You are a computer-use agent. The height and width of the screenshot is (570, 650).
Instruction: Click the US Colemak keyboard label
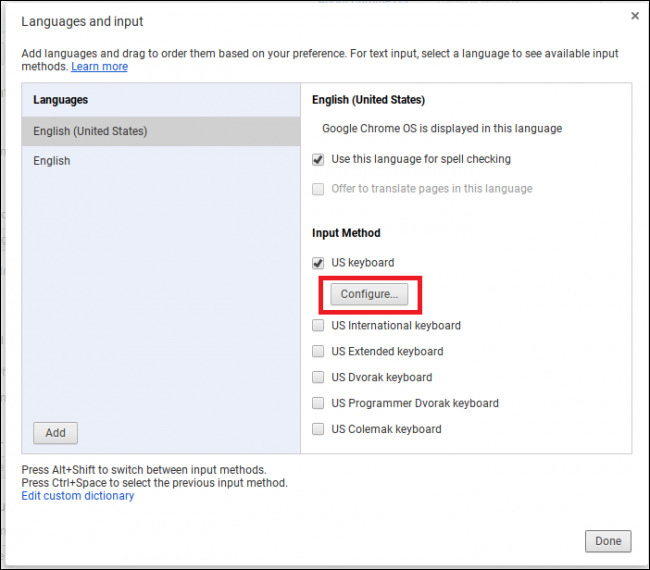tap(386, 429)
